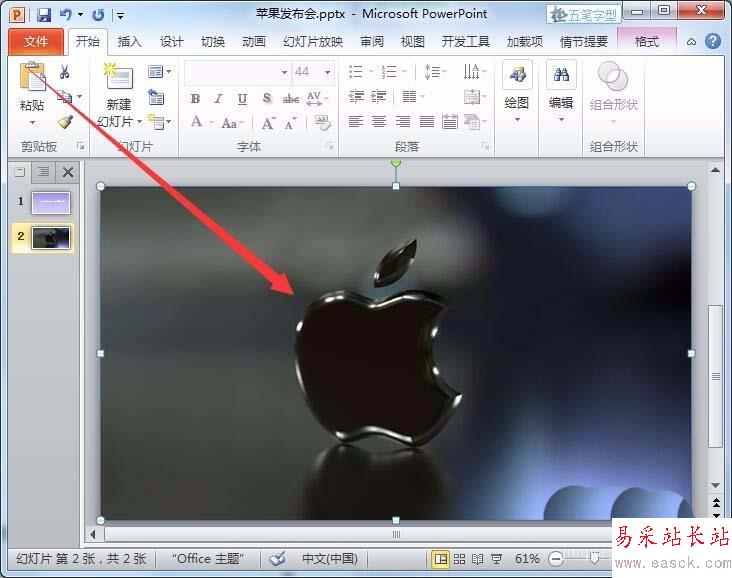Viewport: 732px width, 578px height.
Task: Switch to Slide Sorter view
Action: click(459, 559)
